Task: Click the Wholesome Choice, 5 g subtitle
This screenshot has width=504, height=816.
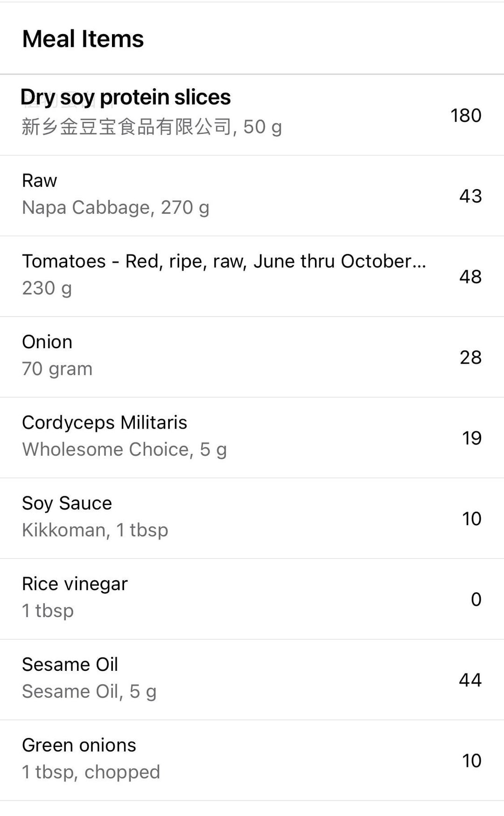Action: [124, 450]
